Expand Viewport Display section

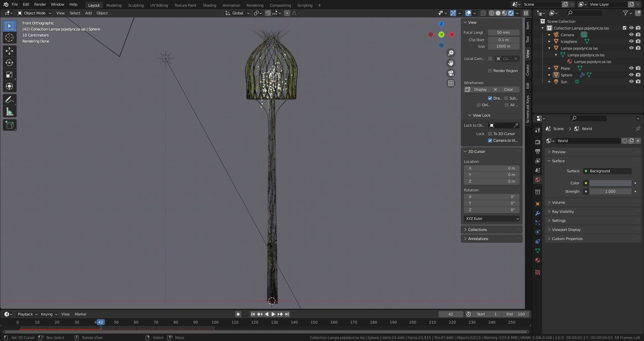593,230
